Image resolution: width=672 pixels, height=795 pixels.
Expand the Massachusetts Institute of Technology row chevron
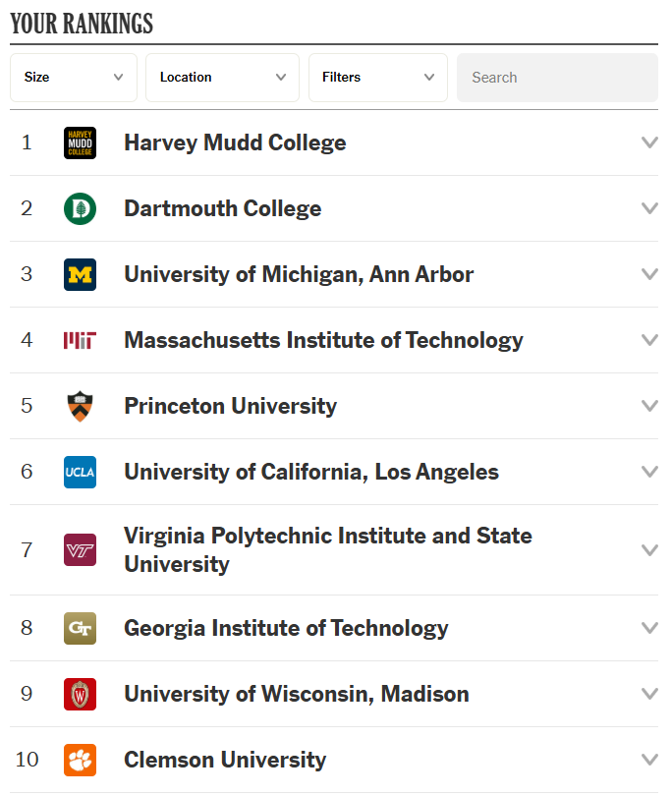[x=648, y=340]
